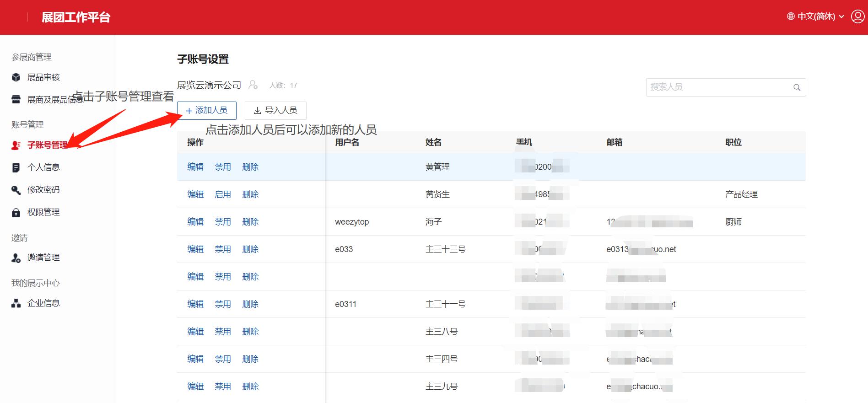Click the person icon beside 展览云演示公司

click(x=253, y=85)
